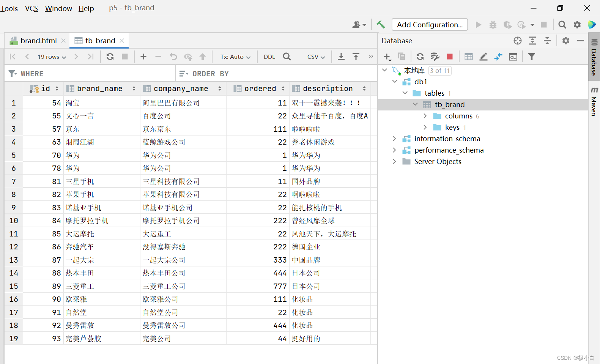Go to last page of rows
Image resolution: width=600 pixels, height=364 pixels.
90,57
